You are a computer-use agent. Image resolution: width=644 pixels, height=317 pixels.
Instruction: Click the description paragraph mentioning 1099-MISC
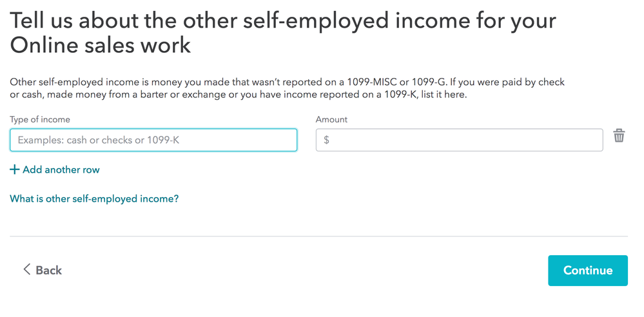287,88
